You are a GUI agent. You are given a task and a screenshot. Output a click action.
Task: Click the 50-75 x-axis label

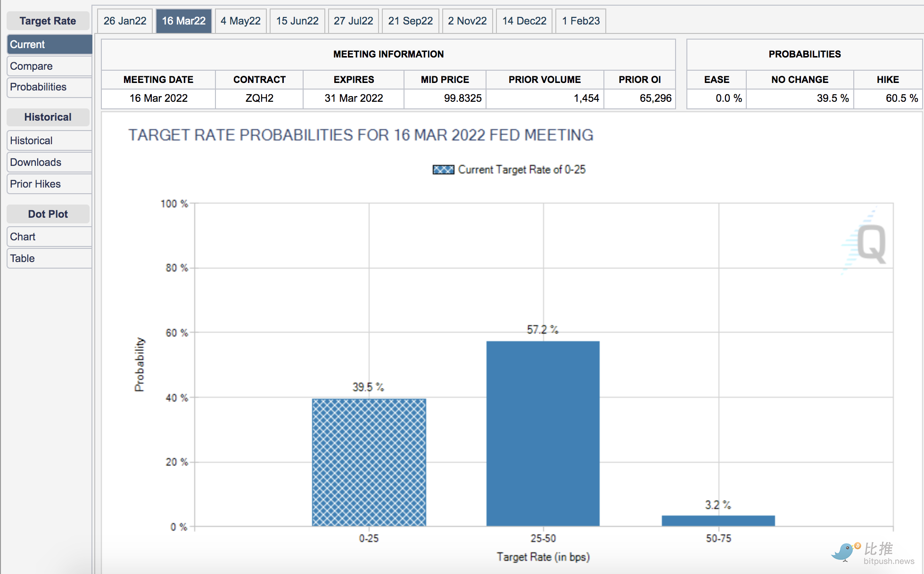(718, 538)
